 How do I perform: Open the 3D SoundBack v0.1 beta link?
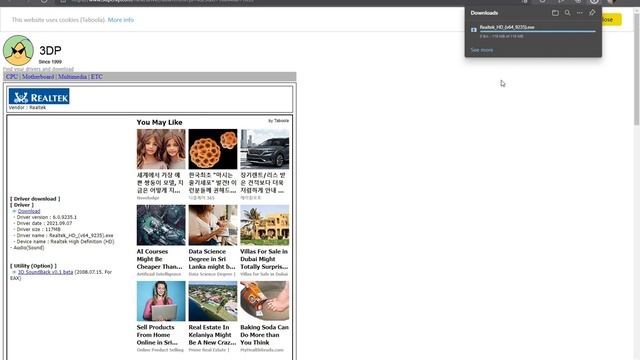(45, 272)
